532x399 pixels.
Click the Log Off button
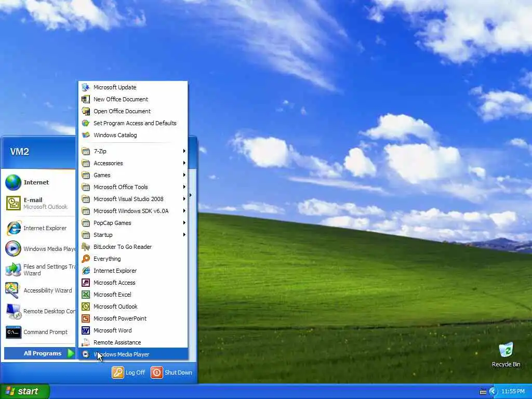coord(129,372)
